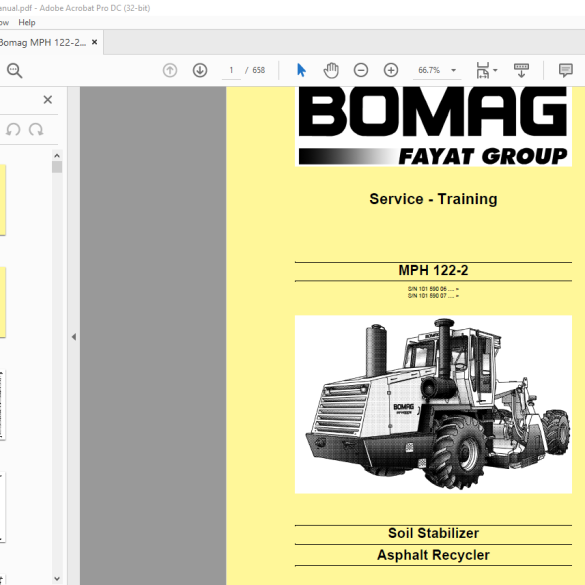Edit the current page number field
The height and width of the screenshot is (585, 585).
(231, 70)
